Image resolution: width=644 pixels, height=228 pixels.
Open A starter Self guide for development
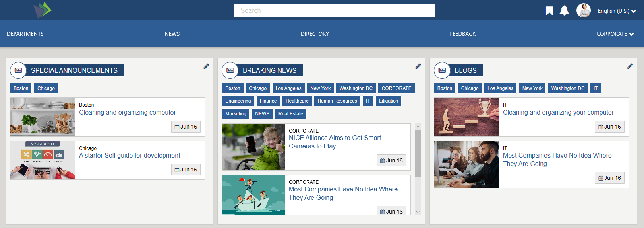130,156
